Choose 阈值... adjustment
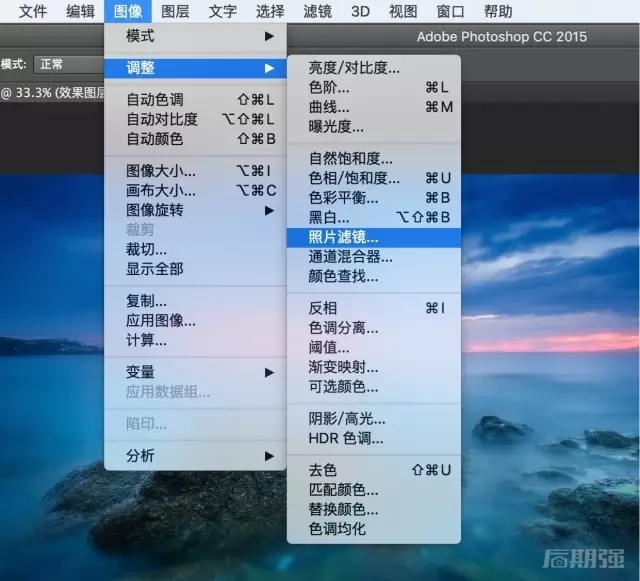This screenshot has width=640, height=581. pyautogui.click(x=374, y=347)
